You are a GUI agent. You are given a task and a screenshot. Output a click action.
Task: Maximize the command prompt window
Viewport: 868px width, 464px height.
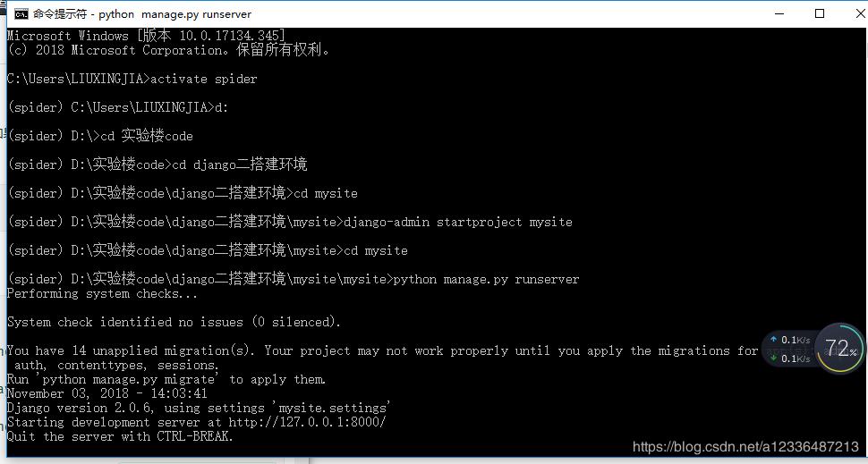click(x=819, y=14)
